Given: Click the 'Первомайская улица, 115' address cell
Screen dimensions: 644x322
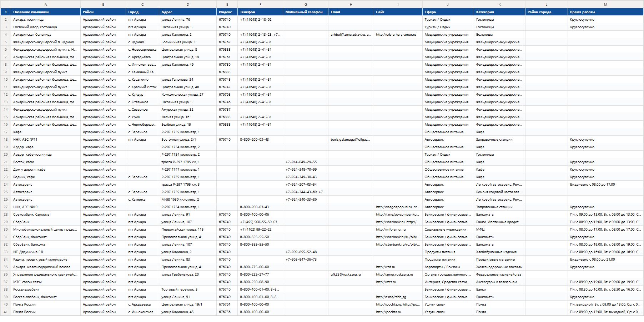Looking at the screenshot, I should pos(188,230).
